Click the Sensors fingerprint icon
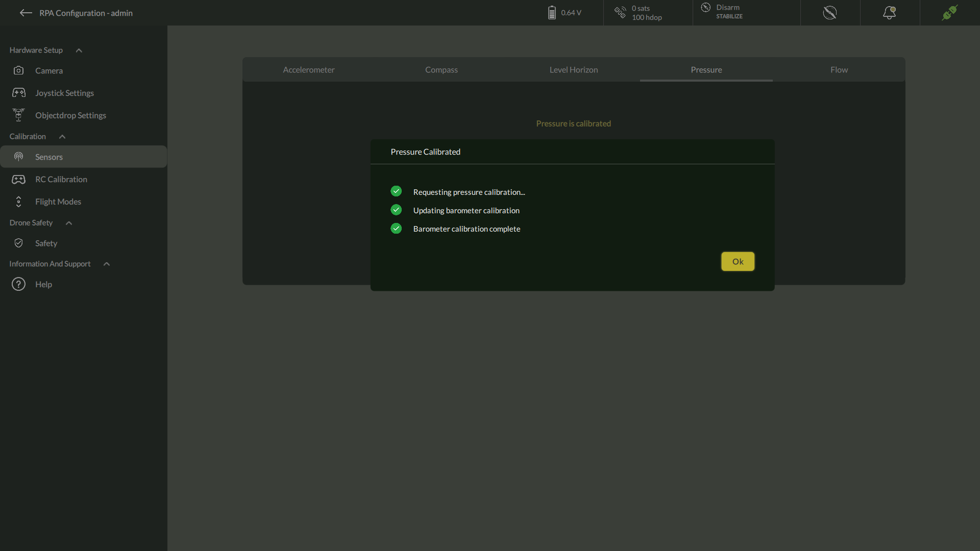This screenshot has height=551, width=980. click(18, 157)
